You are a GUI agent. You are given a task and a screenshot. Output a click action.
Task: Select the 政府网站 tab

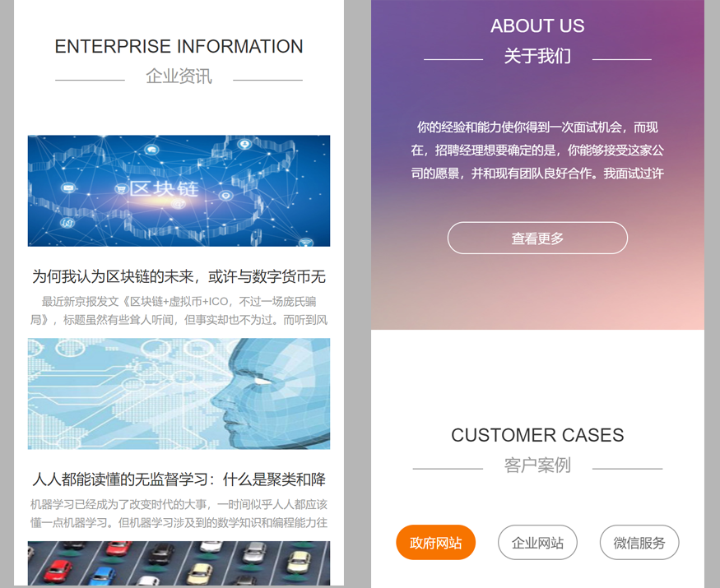(x=435, y=542)
